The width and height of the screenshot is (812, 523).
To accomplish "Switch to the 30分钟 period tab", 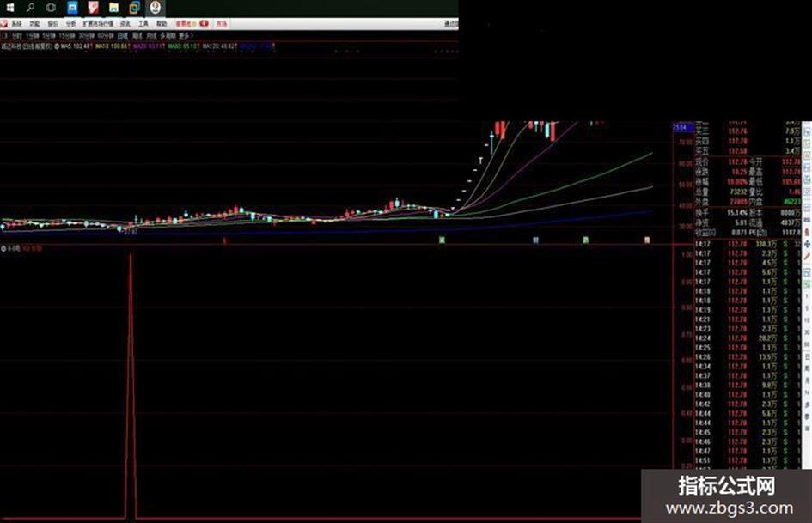I will point(86,36).
